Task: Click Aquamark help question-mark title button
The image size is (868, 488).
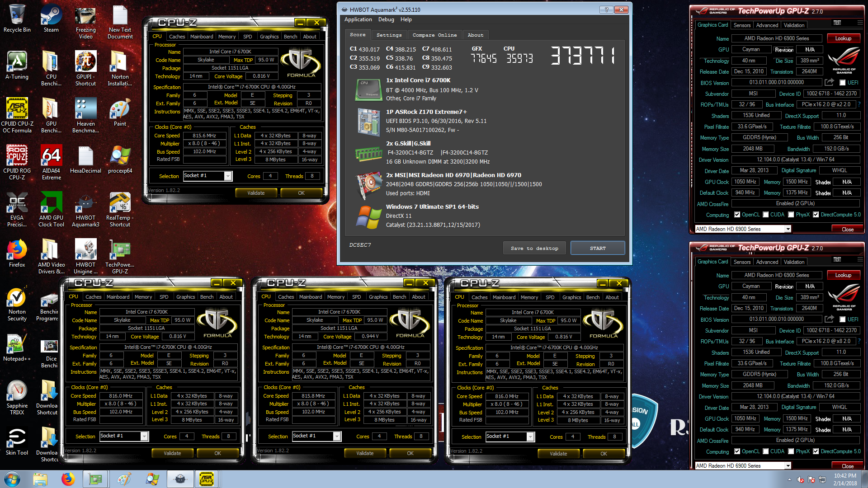Action: pyautogui.click(x=606, y=9)
